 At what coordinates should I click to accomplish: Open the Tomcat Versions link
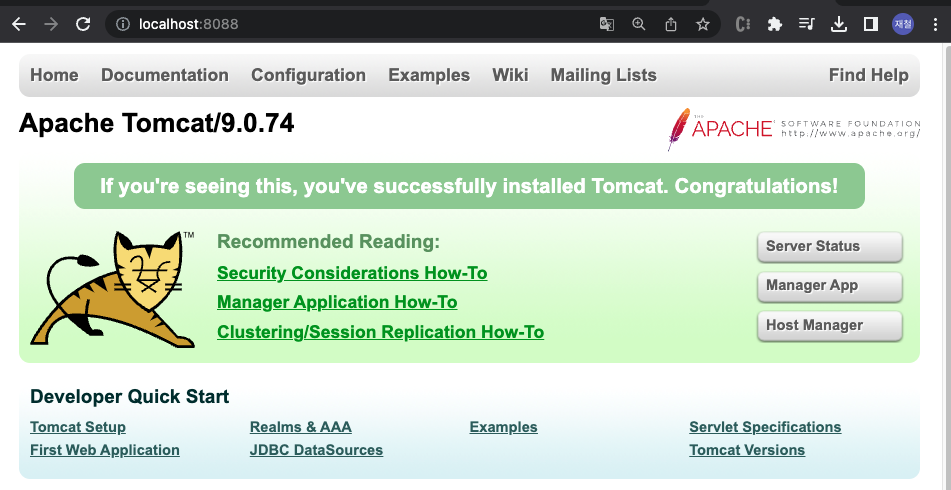click(747, 451)
